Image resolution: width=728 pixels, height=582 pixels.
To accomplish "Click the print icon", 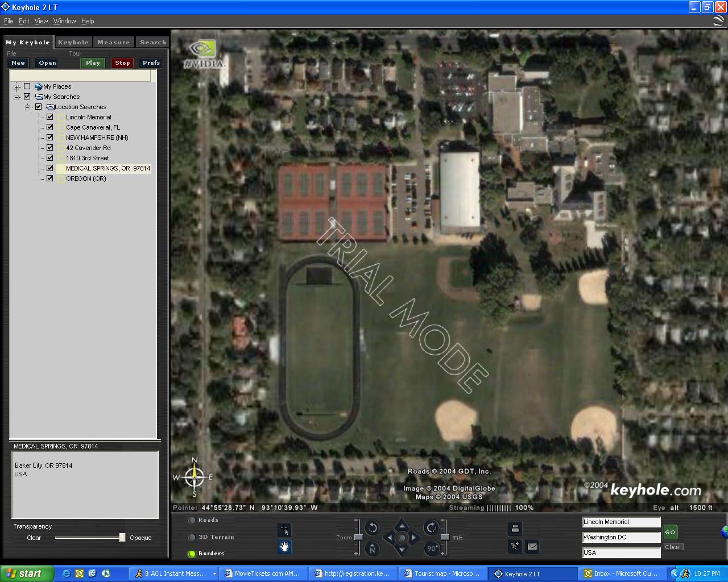I will [515, 529].
